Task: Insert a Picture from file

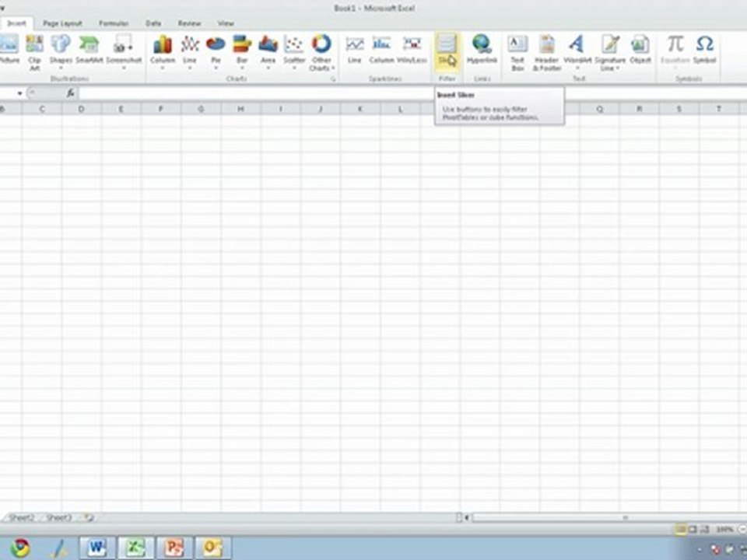Action: tap(9, 50)
